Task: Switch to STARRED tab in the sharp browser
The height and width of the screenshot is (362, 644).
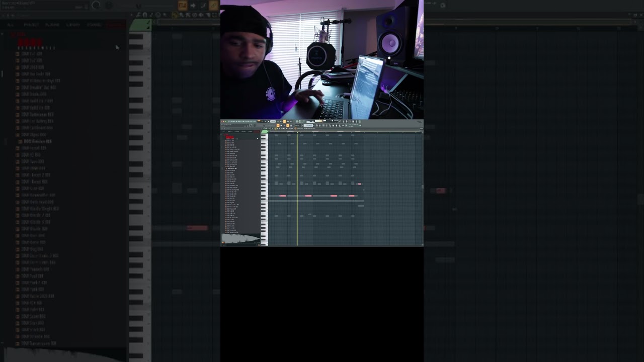Action: (250, 131)
